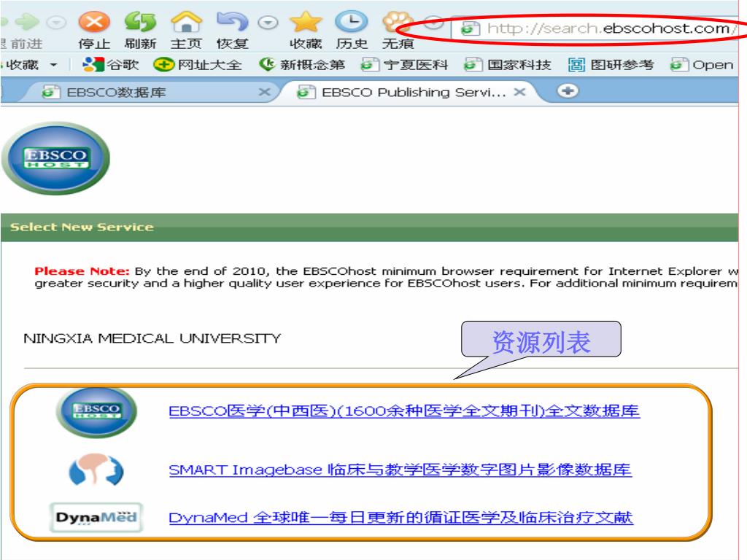This screenshot has height=560, width=747.
Task: Click the red Please Note: text
Action: pyautogui.click(x=82, y=271)
